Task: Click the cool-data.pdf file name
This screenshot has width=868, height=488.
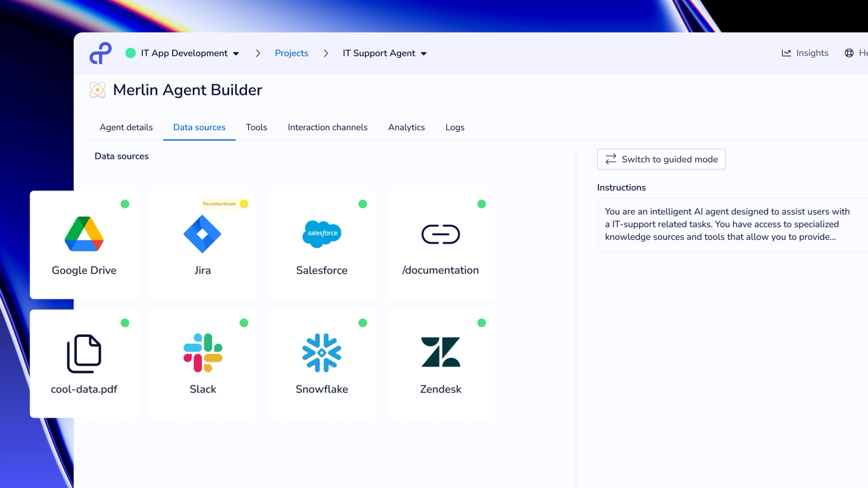Action: click(84, 389)
